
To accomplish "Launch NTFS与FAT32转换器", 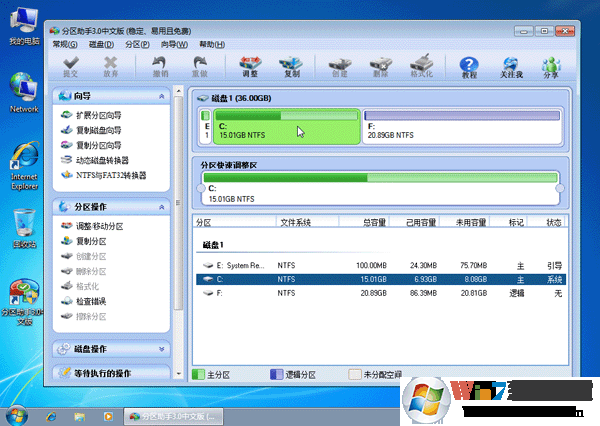I will tap(103, 175).
